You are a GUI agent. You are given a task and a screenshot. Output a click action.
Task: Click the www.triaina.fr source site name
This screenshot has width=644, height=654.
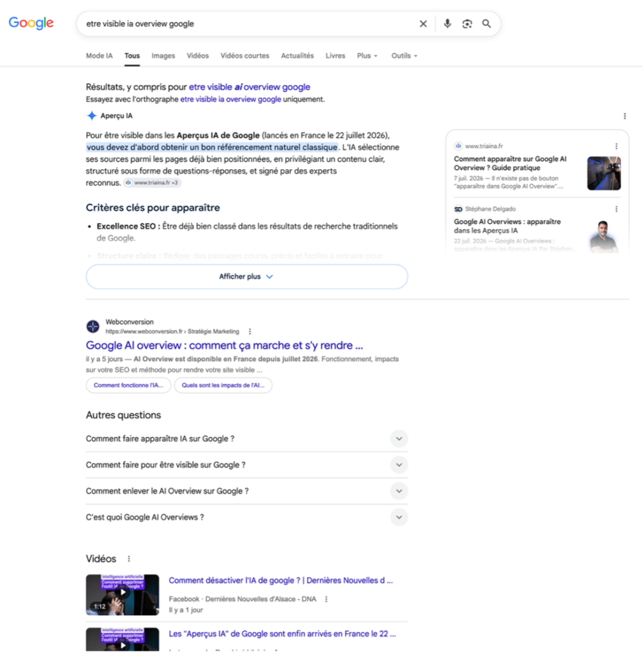[x=485, y=146]
